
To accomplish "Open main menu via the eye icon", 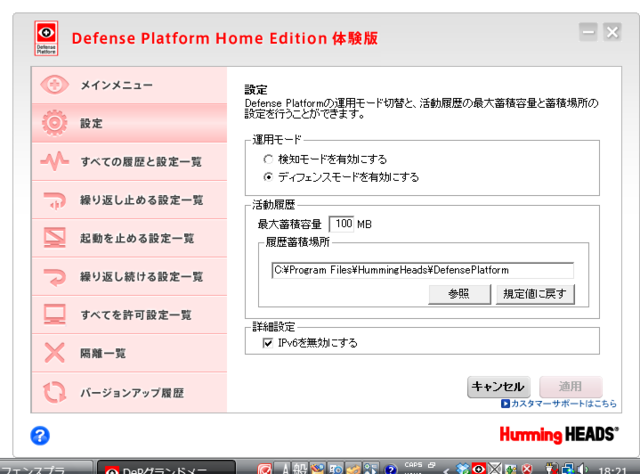I will pyautogui.click(x=55, y=85).
